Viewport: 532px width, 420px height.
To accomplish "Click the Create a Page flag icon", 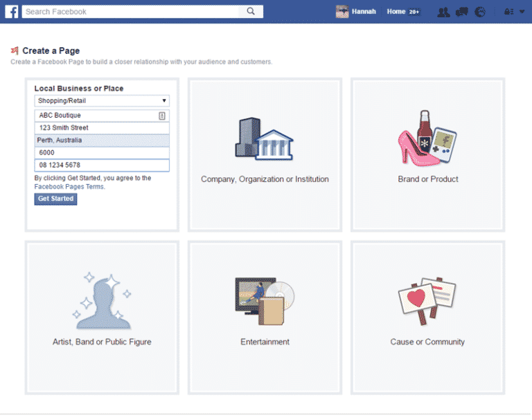I will (15, 51).
